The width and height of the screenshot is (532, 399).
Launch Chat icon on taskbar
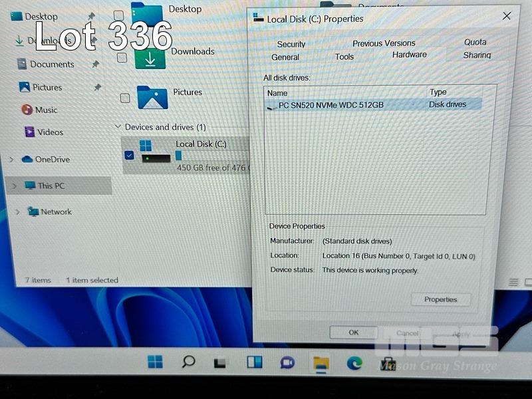(287, 362)
